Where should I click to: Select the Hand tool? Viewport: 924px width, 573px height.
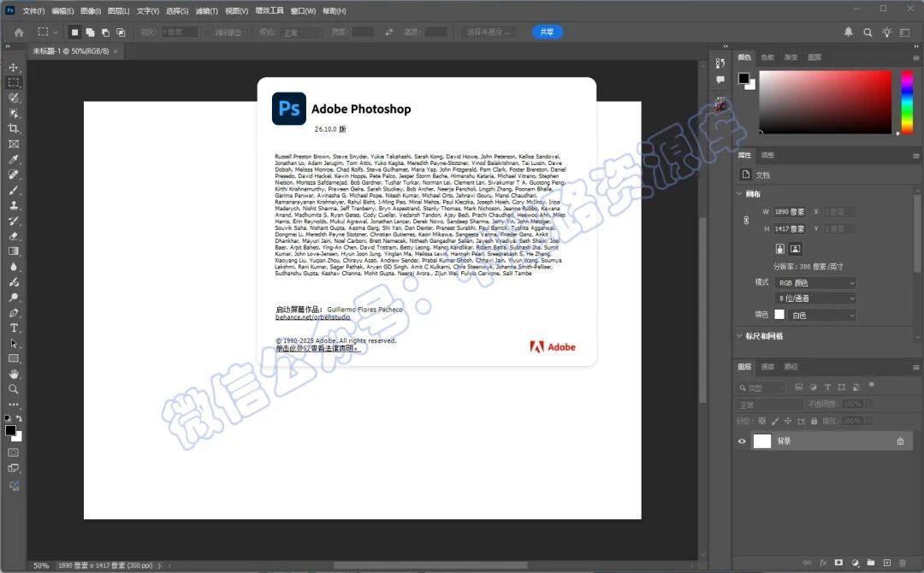pos(14,374)
